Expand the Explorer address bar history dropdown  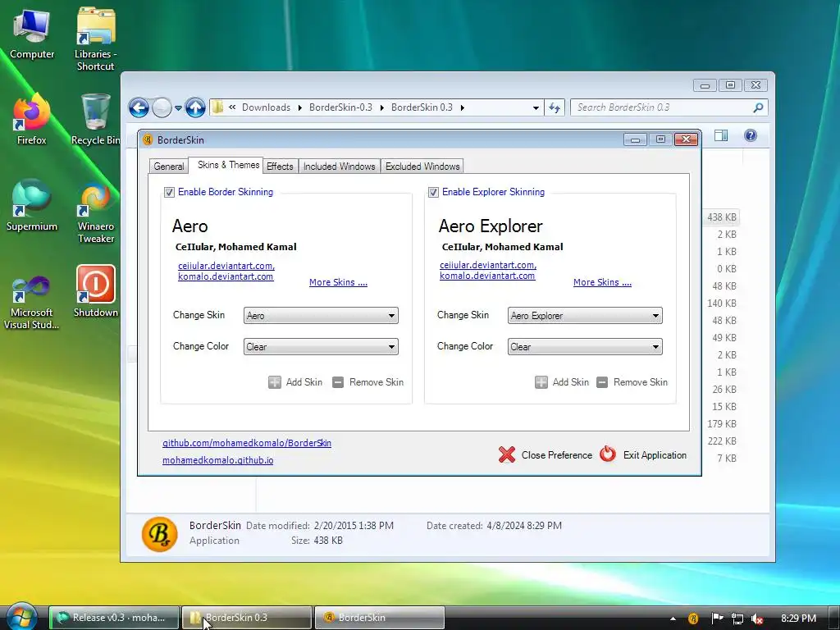pos(536,107)
